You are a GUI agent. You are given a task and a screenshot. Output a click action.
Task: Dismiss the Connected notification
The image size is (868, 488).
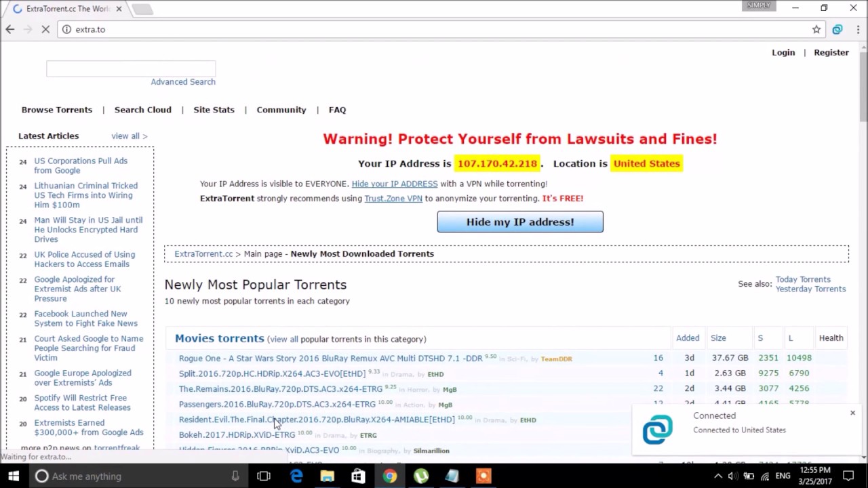tap(852, 413)
